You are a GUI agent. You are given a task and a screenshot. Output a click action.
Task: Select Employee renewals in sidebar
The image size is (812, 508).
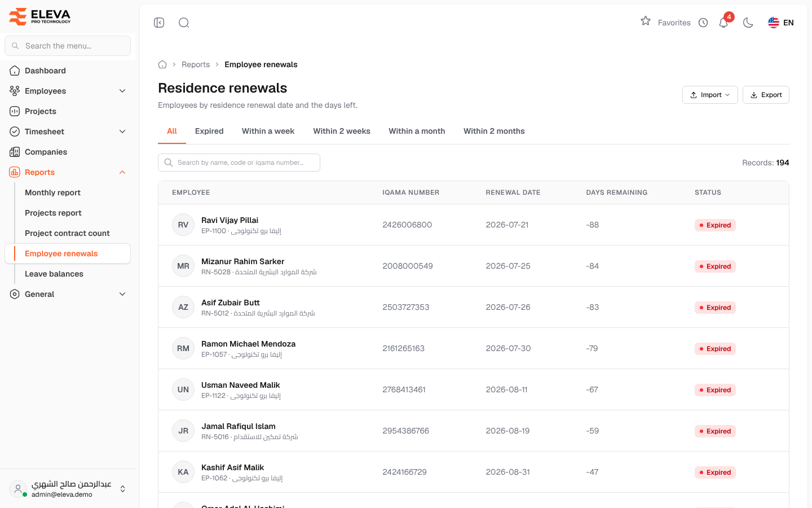tap(68, 253)
